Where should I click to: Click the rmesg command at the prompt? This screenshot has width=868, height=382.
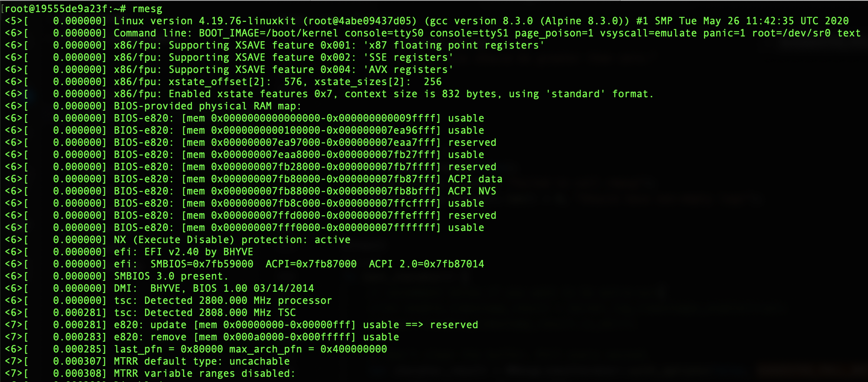pyautogui.click(x=147, y=9)
